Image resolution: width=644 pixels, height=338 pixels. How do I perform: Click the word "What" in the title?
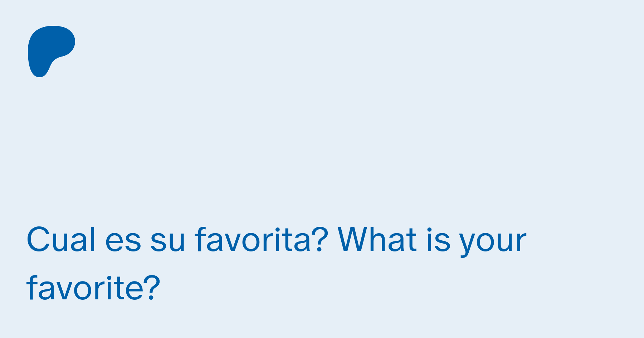pos(377,240)
